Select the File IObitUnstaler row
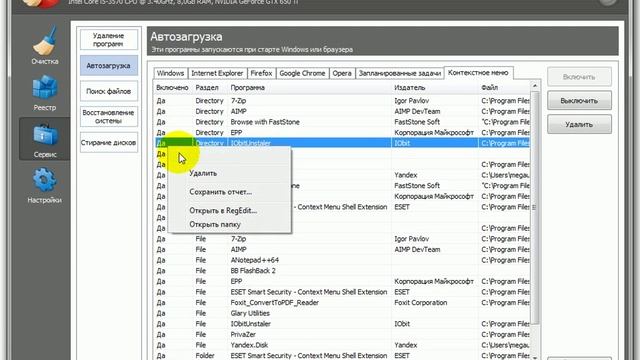 pyautogui.click(x=342, y=324)
